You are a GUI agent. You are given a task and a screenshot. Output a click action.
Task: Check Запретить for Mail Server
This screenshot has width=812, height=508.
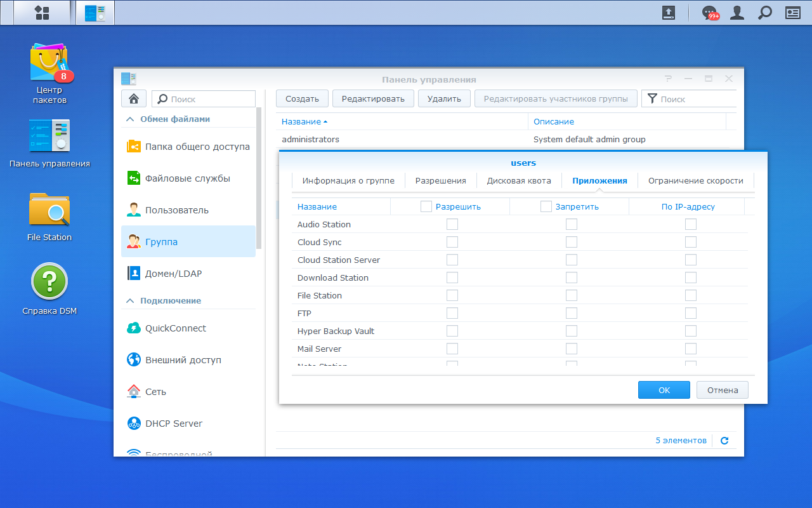[x=572, y=349]
